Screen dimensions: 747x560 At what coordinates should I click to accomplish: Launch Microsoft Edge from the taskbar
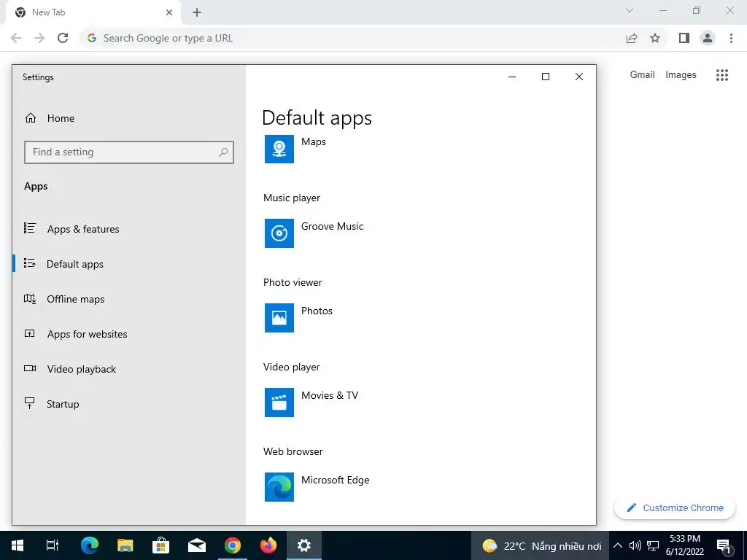tap(90, 545)
